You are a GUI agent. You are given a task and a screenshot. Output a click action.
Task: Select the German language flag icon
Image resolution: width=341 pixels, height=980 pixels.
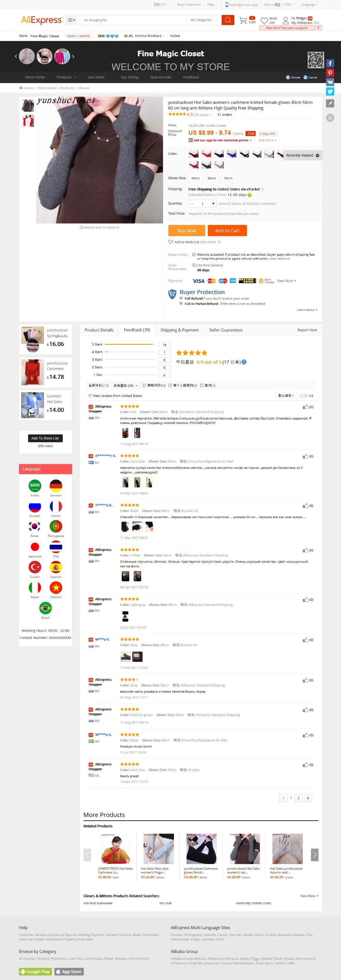tap(56, 486)
